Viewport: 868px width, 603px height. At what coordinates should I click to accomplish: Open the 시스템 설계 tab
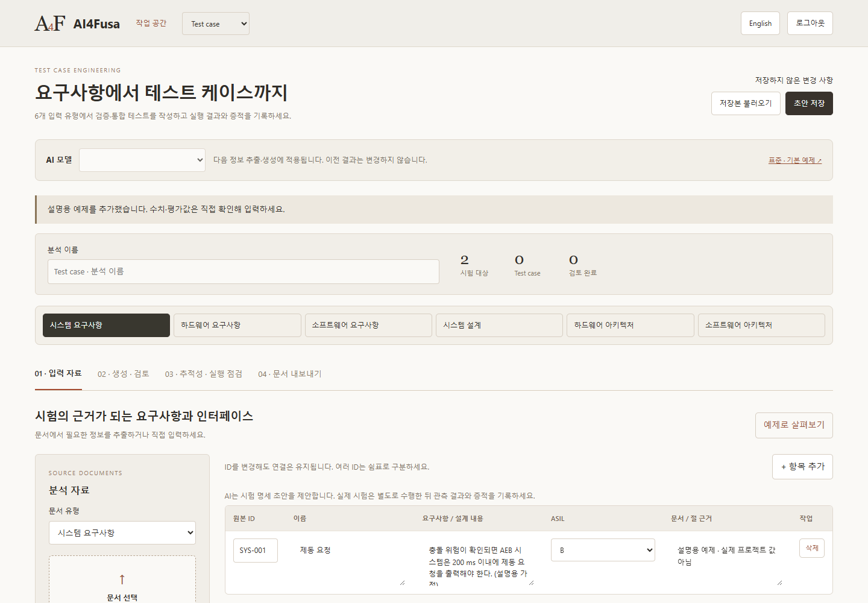coord(499,325)
